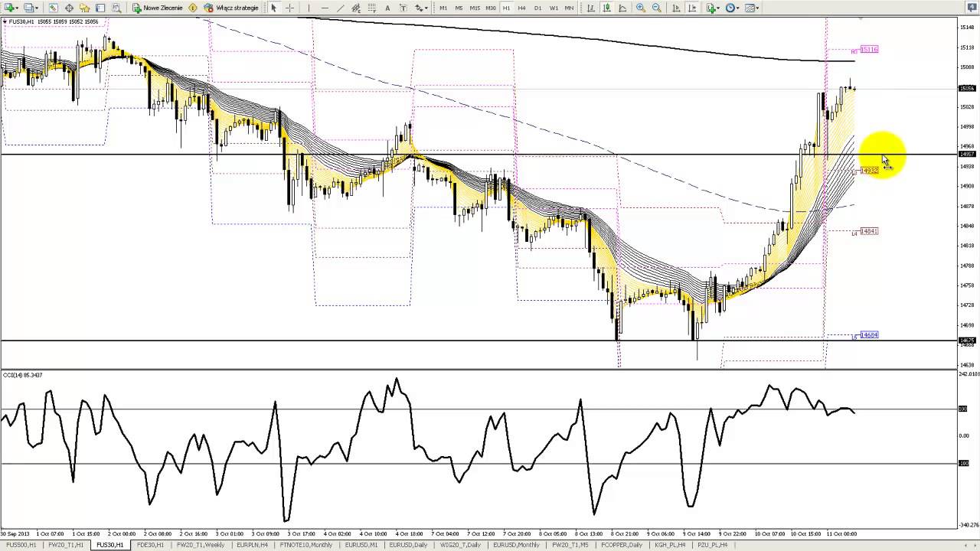This screenshot has width=980, height=551.
Task: Switch chart to line chart
Action: (x=622, y=8)
